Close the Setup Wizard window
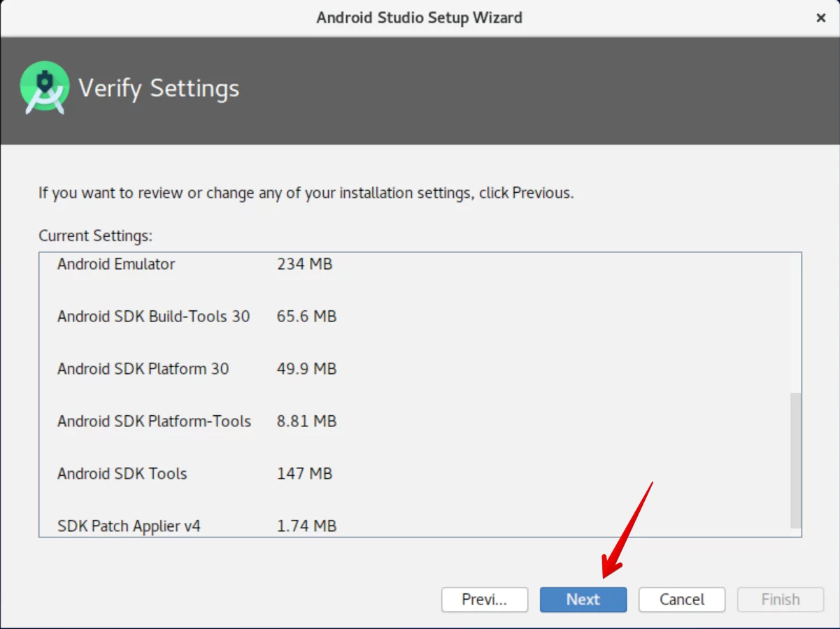Image resolution: width=840 pixels, height=629 pixels. pyautogui.click(x=821, y=18)
